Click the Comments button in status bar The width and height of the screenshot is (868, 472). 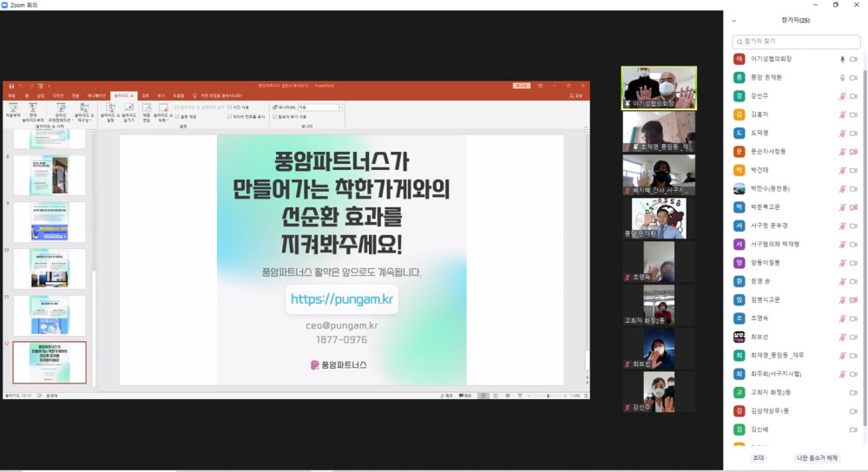coord(465,396)
